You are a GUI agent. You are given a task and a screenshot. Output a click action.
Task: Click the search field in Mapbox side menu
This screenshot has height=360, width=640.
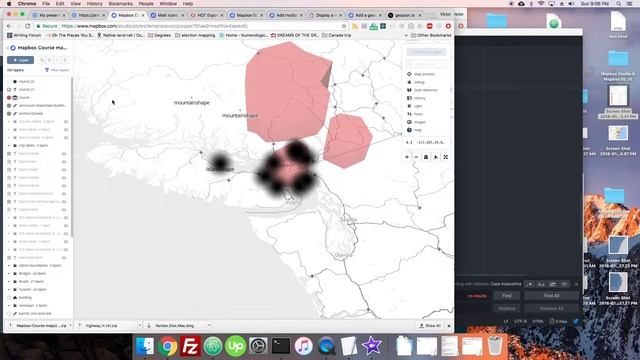[x=426, y=64]
